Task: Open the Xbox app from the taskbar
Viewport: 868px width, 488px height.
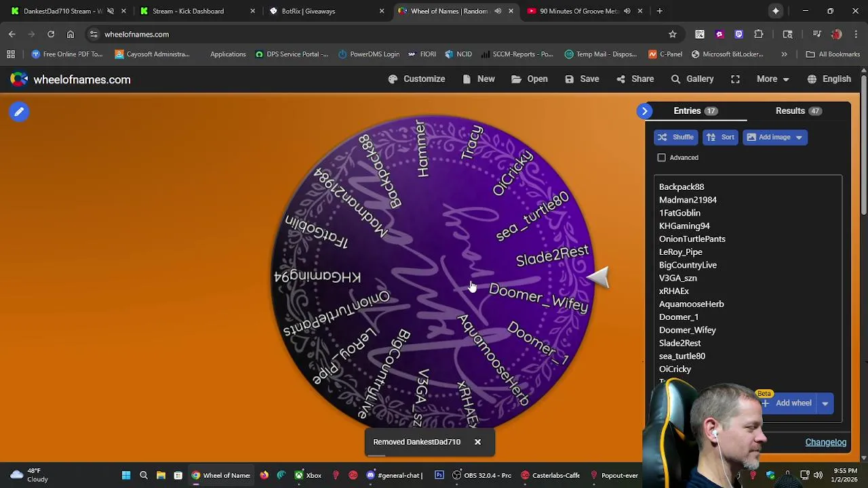Action: (x=307, y=475)
